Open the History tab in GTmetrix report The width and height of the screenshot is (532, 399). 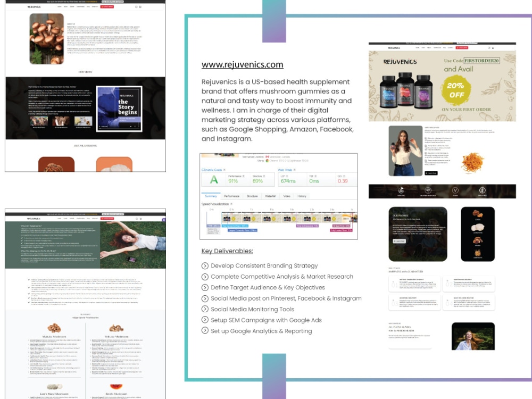pyautogui.click(x=302, y=196)
